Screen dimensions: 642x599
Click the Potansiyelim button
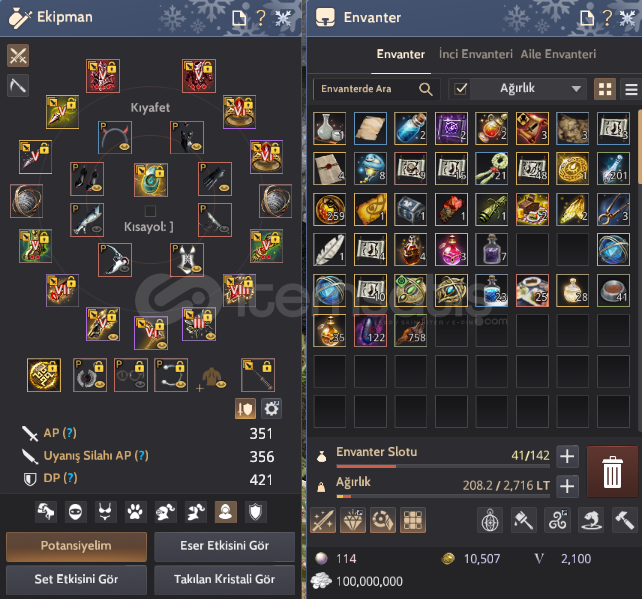[77, 546]
